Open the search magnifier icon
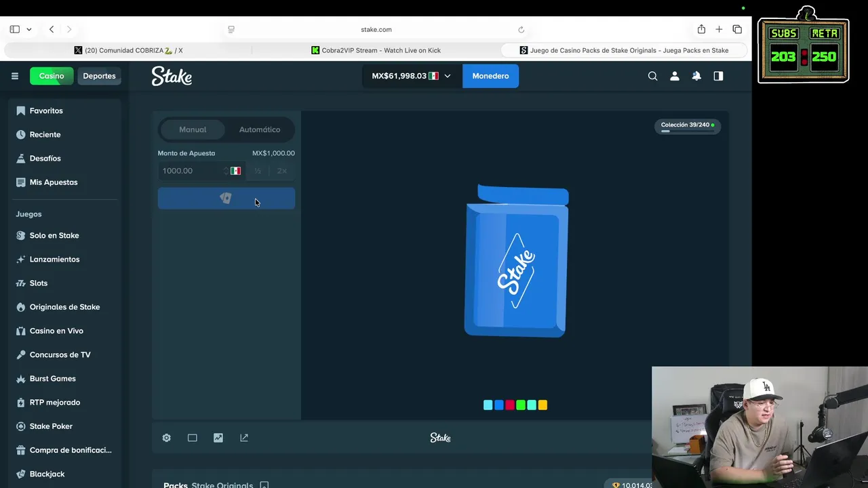 click(652, 76)
